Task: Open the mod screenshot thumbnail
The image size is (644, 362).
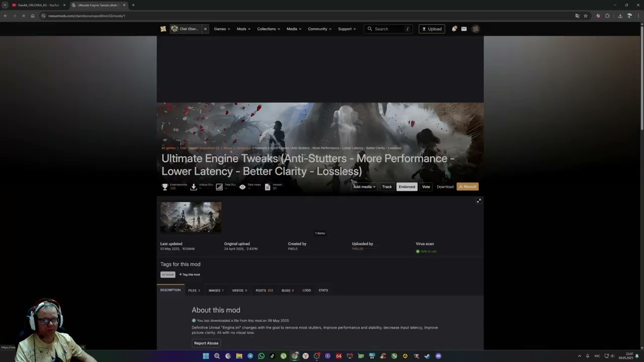Action: coord(191,217)
